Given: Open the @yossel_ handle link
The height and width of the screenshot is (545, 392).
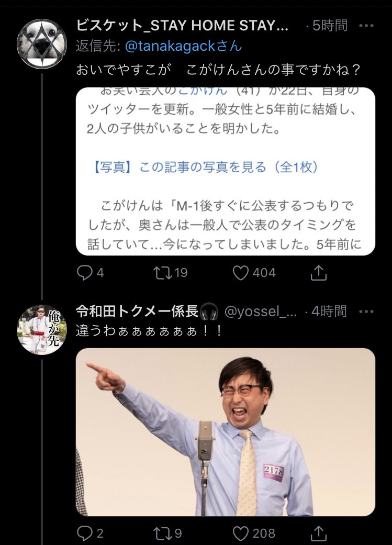Looking at the screenshot, I should coord(261,312).
